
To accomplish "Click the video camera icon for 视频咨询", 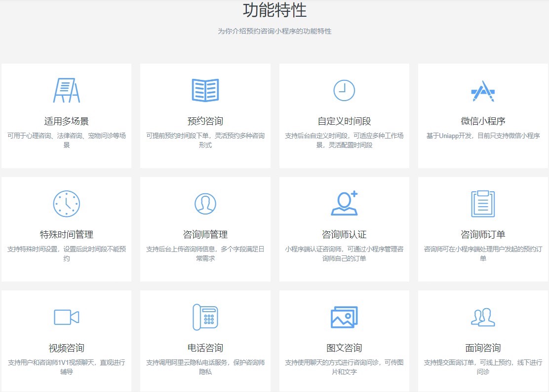I will pyautogui.click(x=67, y=317).
